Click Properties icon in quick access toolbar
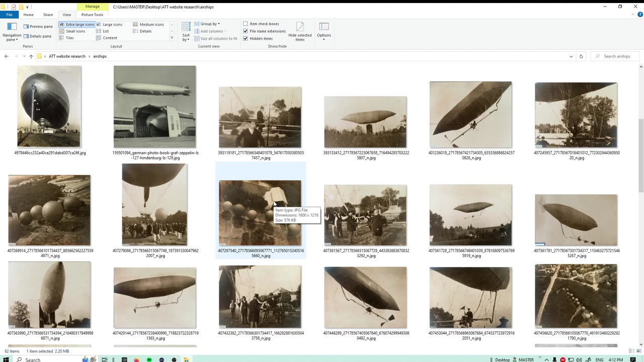The image size is (644, 362). 14,7
